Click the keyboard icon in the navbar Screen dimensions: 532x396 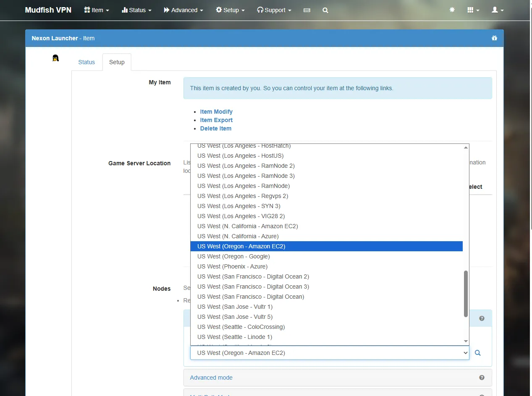[307, 10]
